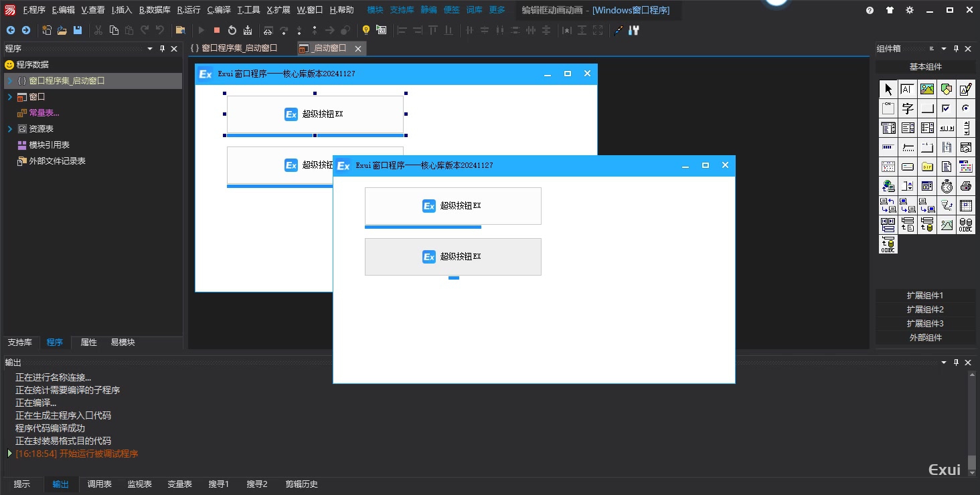980x495 pixels.
Task: Open the F.程序 menu
Action: click(x=34, y=10)
